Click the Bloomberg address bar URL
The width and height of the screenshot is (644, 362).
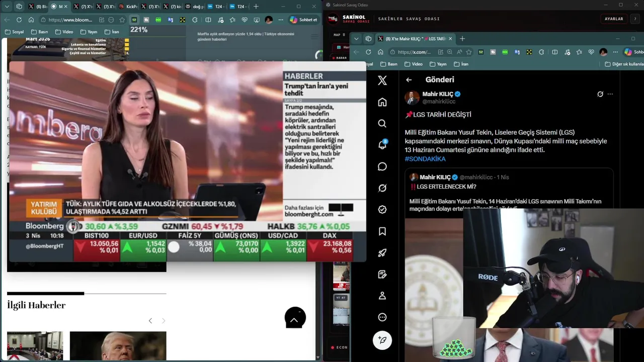(70, 20)
